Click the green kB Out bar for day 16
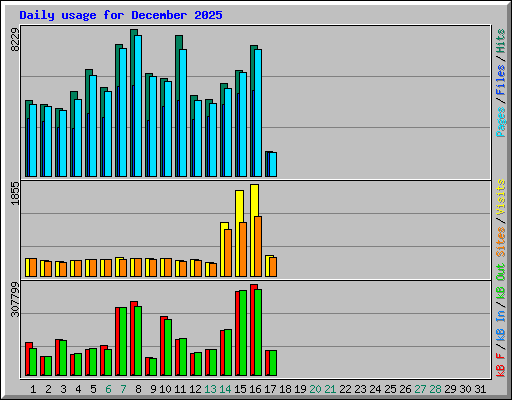 (258, 332)
